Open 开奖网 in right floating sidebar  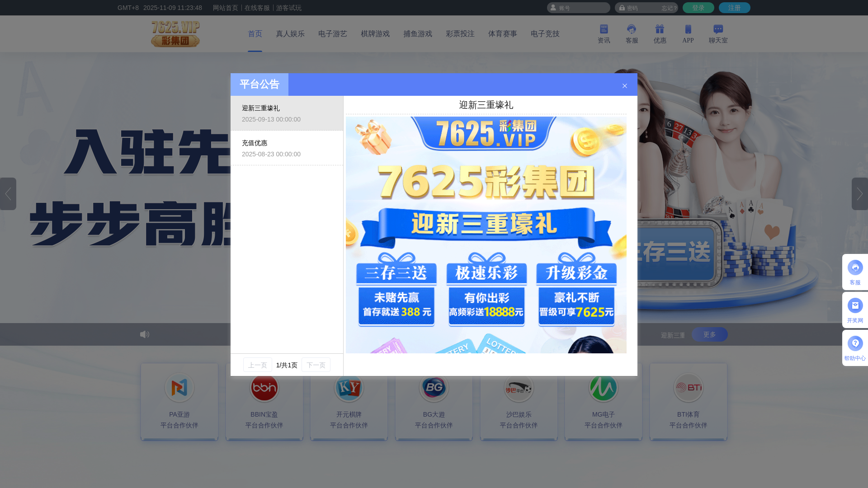pos(855,310)
